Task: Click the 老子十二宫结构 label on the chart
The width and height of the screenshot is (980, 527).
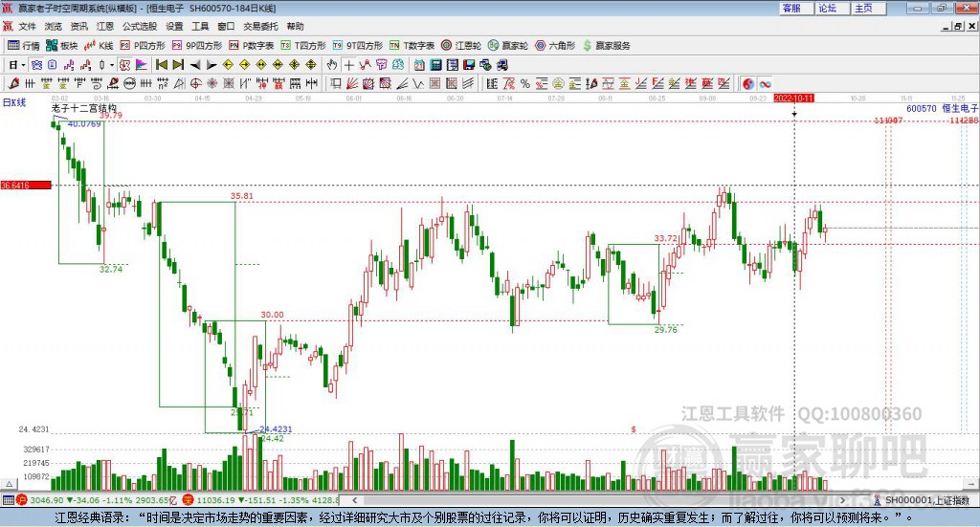Action: click(84, 108)
